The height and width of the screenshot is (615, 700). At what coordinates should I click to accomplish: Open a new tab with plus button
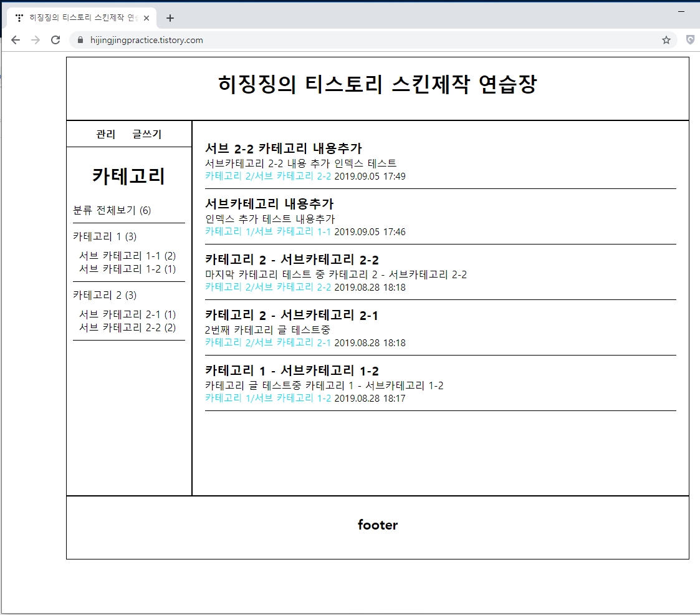coord(170,18)
